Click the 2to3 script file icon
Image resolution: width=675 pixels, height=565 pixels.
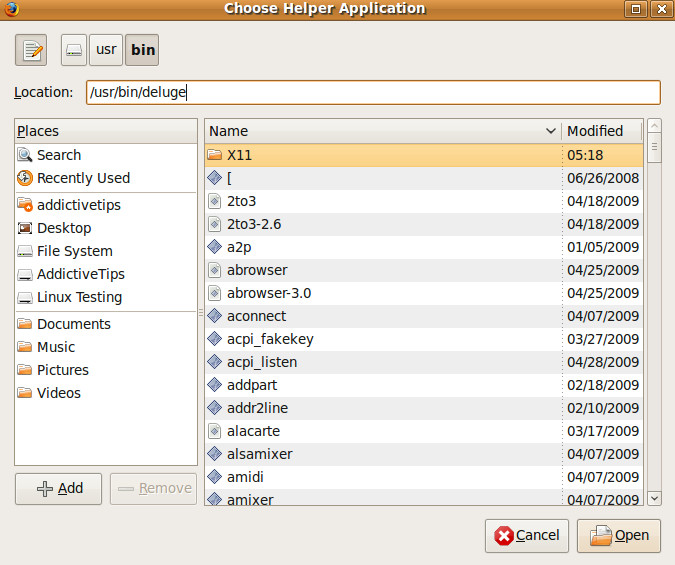click(x=214, y=201)
